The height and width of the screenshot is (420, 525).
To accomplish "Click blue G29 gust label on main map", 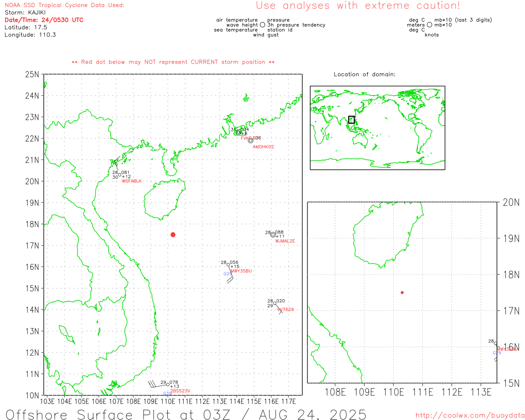I will (228, 274).
